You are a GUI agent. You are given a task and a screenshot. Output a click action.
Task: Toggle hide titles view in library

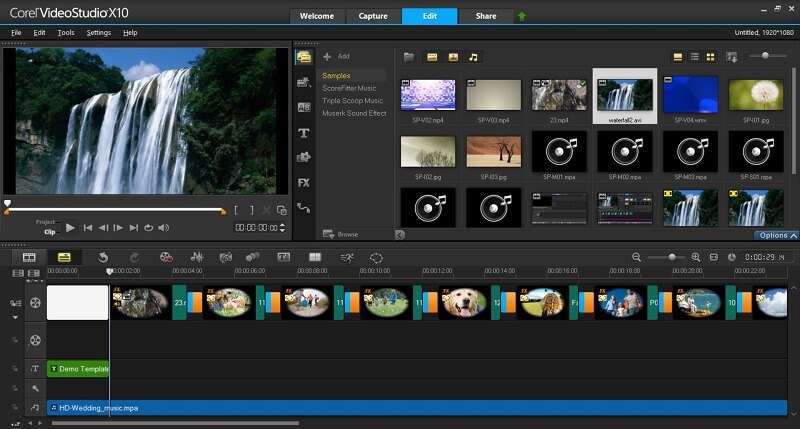click(x=678, y=57)
